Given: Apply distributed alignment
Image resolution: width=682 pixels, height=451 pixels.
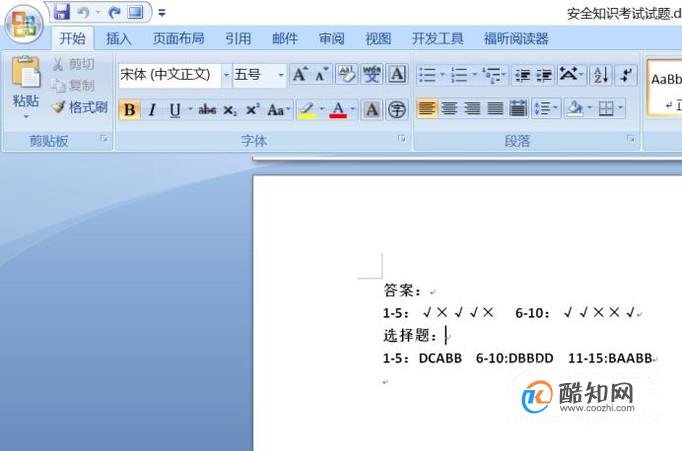Looking at the screenshot, I should pyautogui.click(x=518, y=109).
